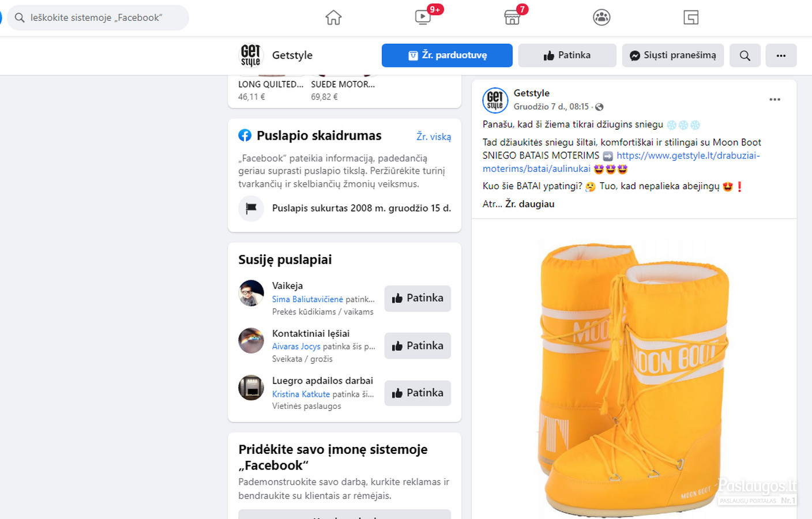Click "Puslapis sukurtas 2008 m. gruodžio 15 d." text

pyautogui.click(x=362, y=208)
